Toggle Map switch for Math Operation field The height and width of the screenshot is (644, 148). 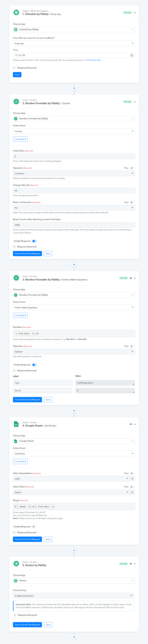pos(132,346)
